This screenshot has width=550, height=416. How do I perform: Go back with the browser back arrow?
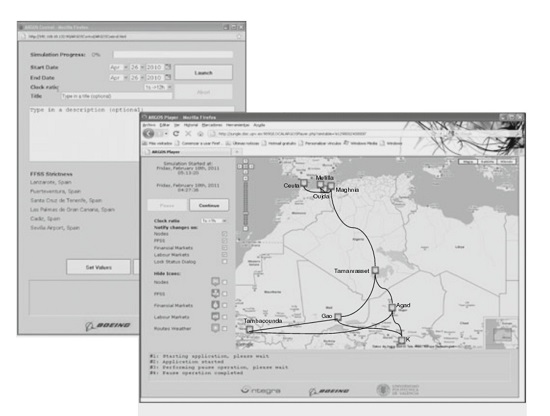pos(149,133)
